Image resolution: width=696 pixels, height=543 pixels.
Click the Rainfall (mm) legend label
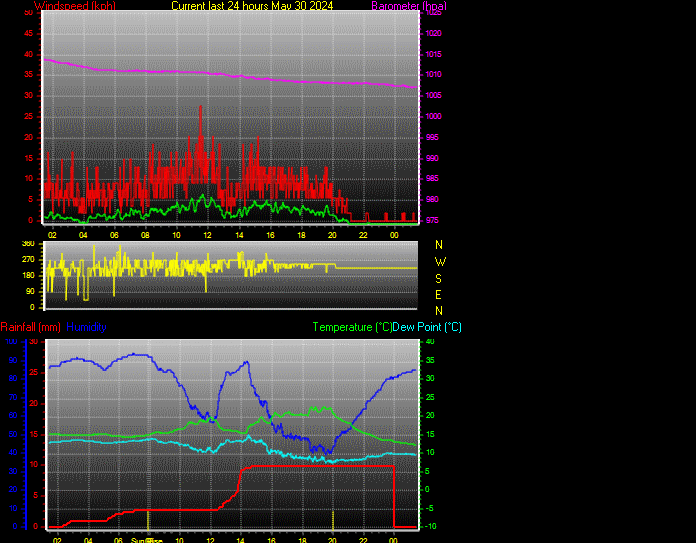(30, 327)
